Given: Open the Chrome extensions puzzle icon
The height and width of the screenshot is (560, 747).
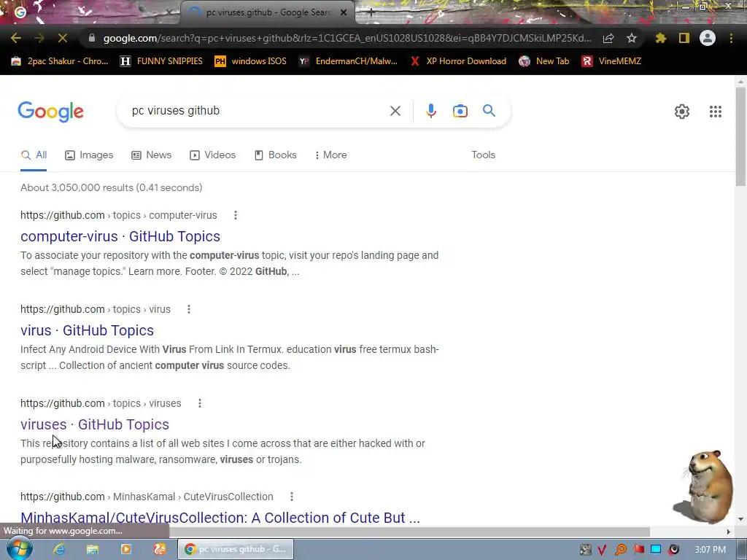Looking at the screenshot, I should click(661, 38).
